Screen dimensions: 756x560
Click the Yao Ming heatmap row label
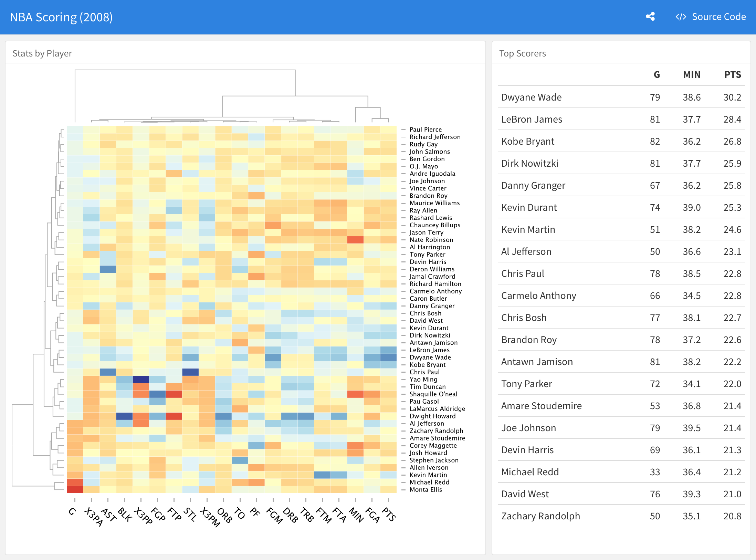(423, 379)
